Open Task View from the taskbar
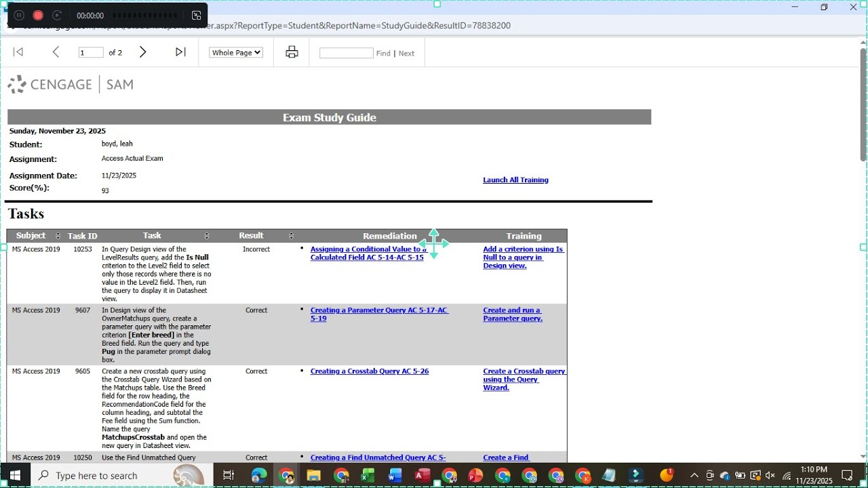Screen dimensions: 868x488 pyautogui.click(x=229, y=475)
